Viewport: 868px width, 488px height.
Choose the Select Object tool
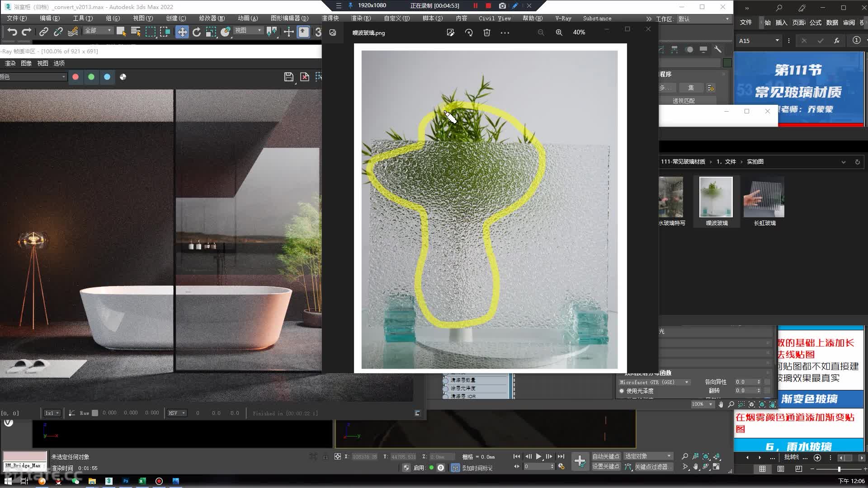[x=121, y=32]
